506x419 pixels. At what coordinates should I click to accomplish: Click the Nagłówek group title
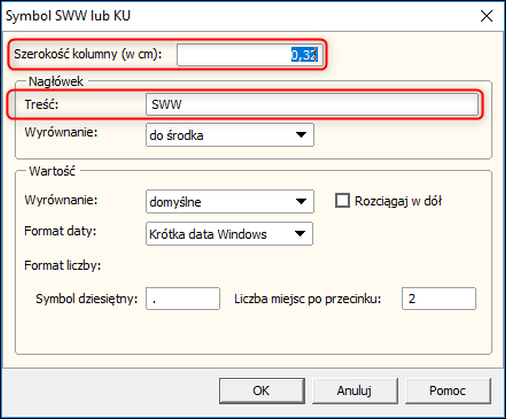point(56,82)
